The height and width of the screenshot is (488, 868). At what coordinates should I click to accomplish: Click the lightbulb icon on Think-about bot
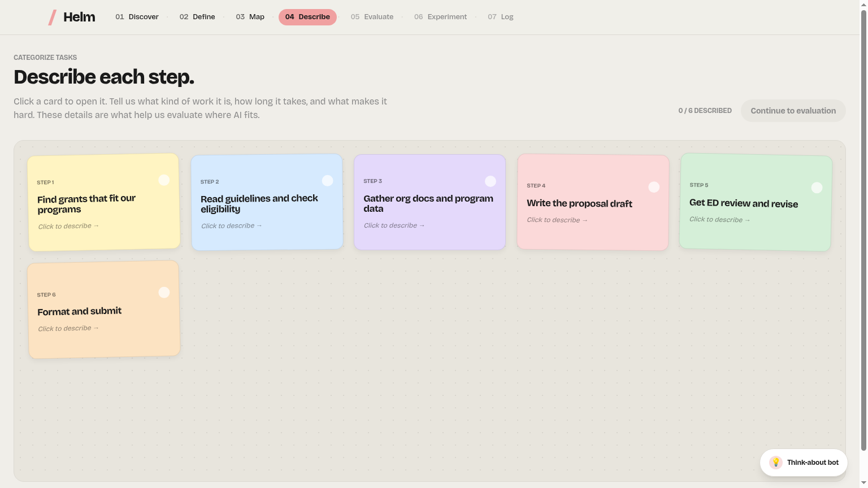776,463
